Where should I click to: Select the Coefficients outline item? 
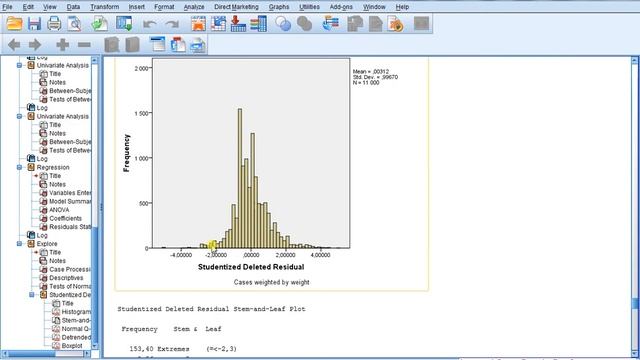click(x=65, y=218)
